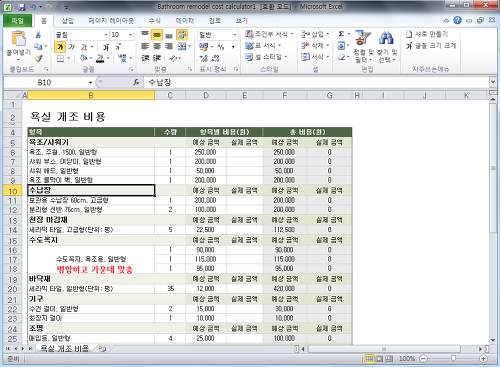
Task: Click the font color swatch button
Action: (x=100, y=58)
